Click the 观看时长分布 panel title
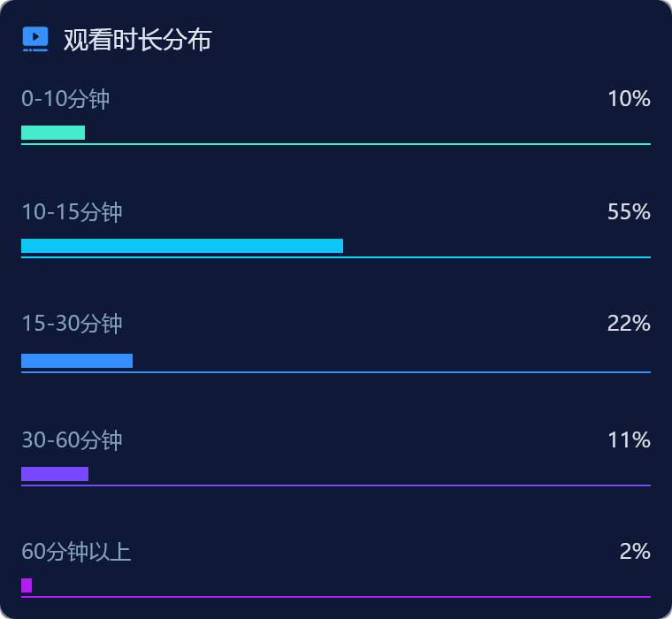 click(138, 40)
